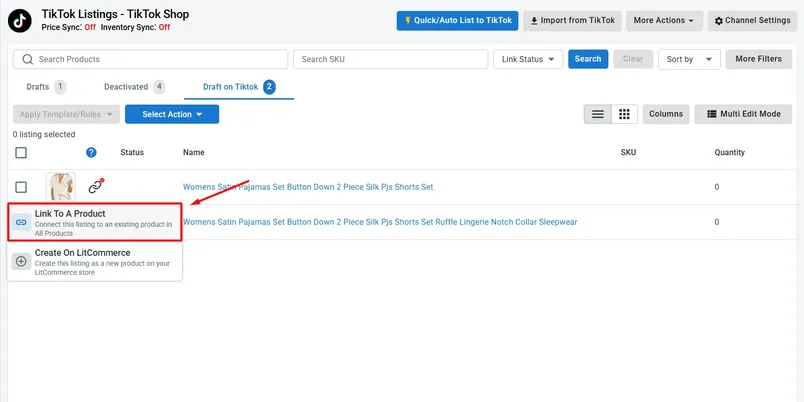Viewport: 804px width, 402px height.
Task: Click the blue Search button
Action: [588, 59]
